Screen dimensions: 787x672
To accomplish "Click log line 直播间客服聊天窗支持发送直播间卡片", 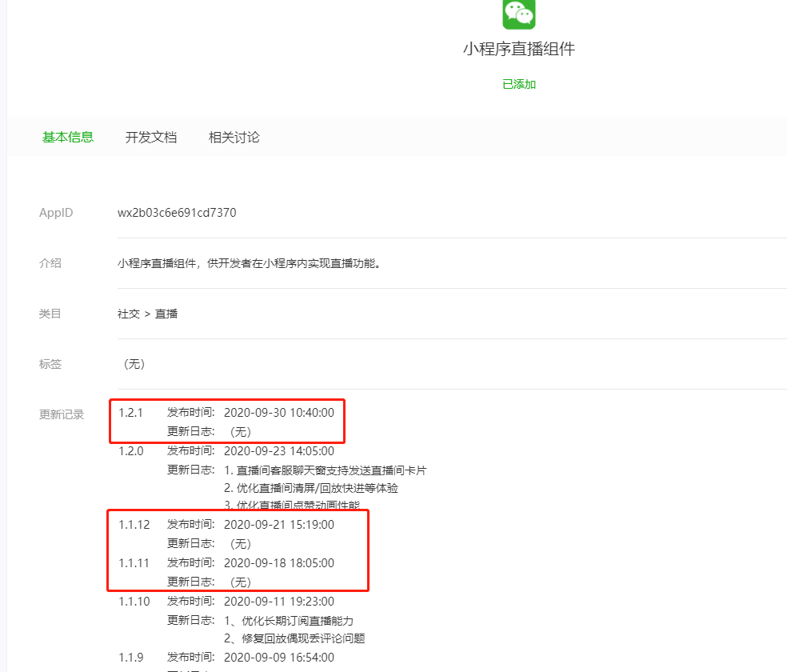I will pos(331,470).
